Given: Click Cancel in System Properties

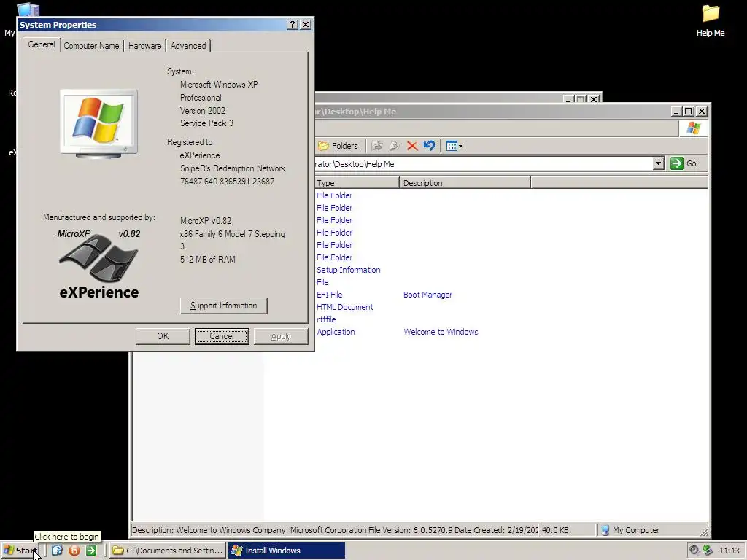Looking at the screenshot, I should (222, 336).
